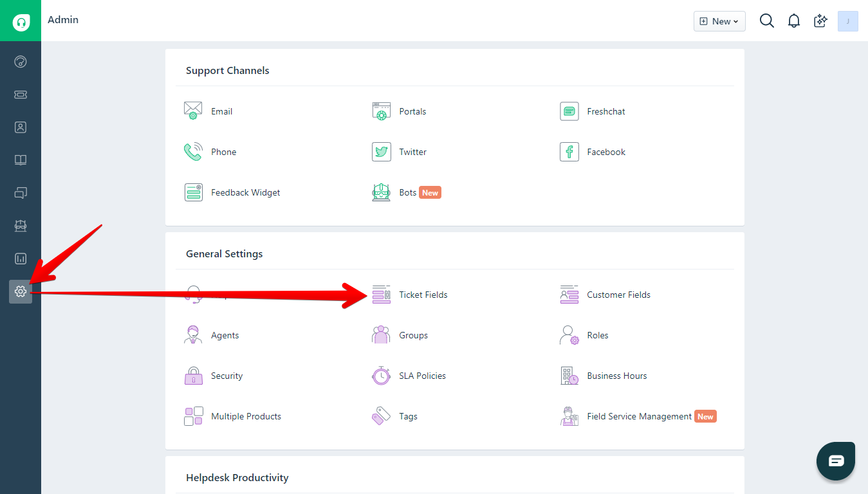Click the Freddy AI sparkle icon
Viewport: 868px width, 494px height.
(820, 21)
